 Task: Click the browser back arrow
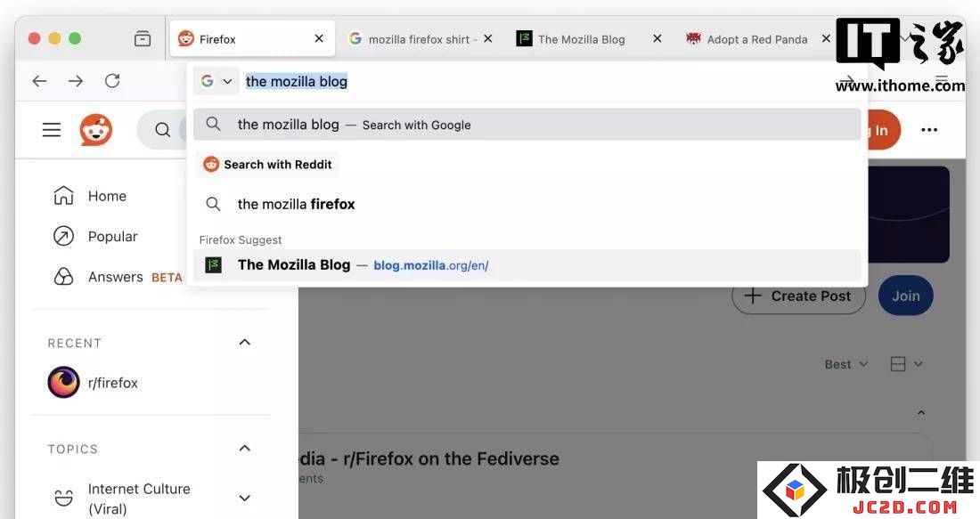click(39, 81)
